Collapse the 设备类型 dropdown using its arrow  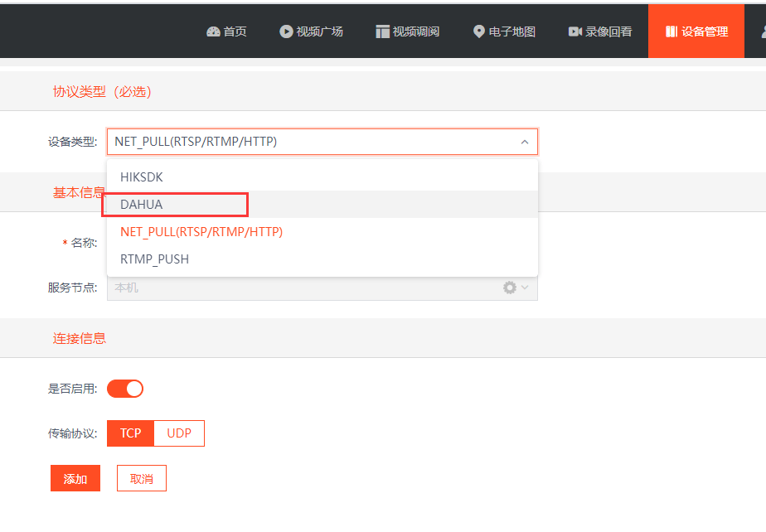tap(525, 143)
